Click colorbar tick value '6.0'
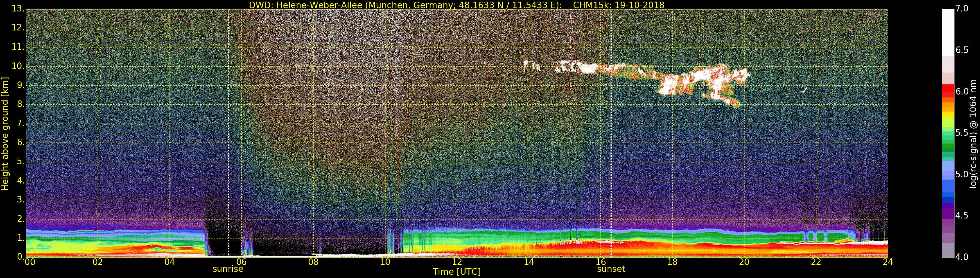980x278 pixels. 962,91
